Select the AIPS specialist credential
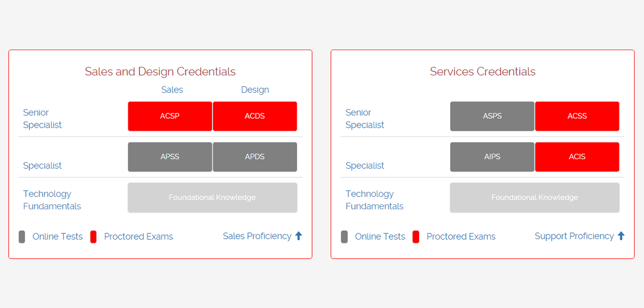Screen dimensions: 644x308 click(492, 157)
